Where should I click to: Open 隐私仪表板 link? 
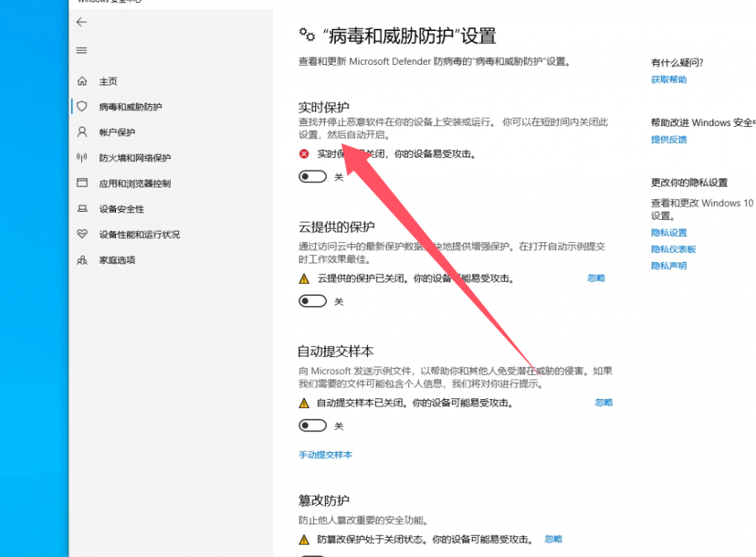(673, 249)
